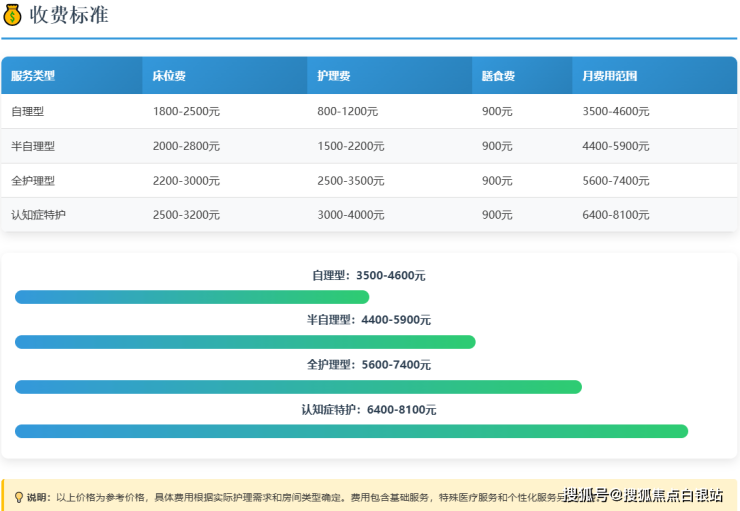
Task: Click the 收费标准 section heading
Action: point(69,15)
